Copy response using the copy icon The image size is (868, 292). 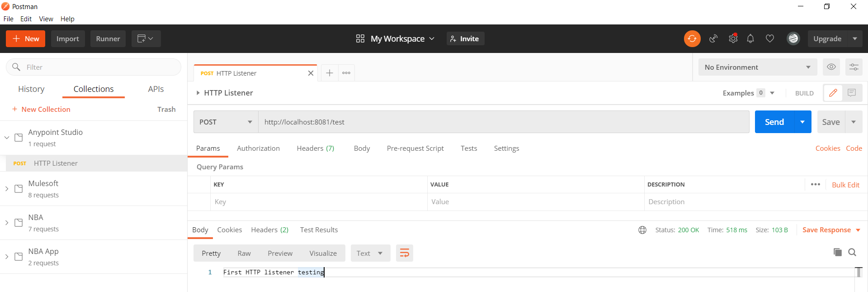click(x=837, y=252)
